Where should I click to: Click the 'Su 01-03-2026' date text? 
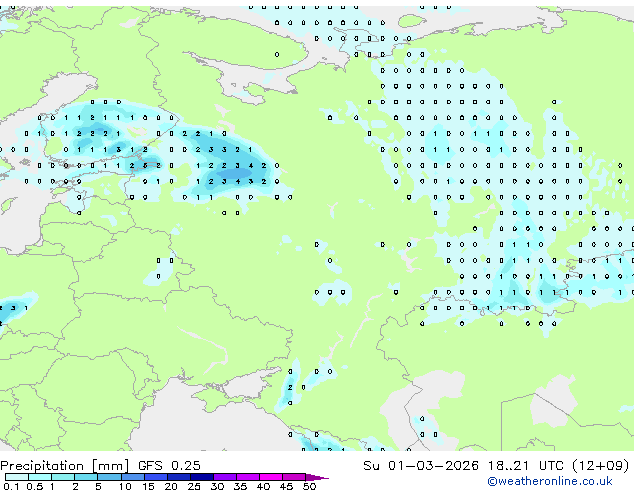[421, 466]
